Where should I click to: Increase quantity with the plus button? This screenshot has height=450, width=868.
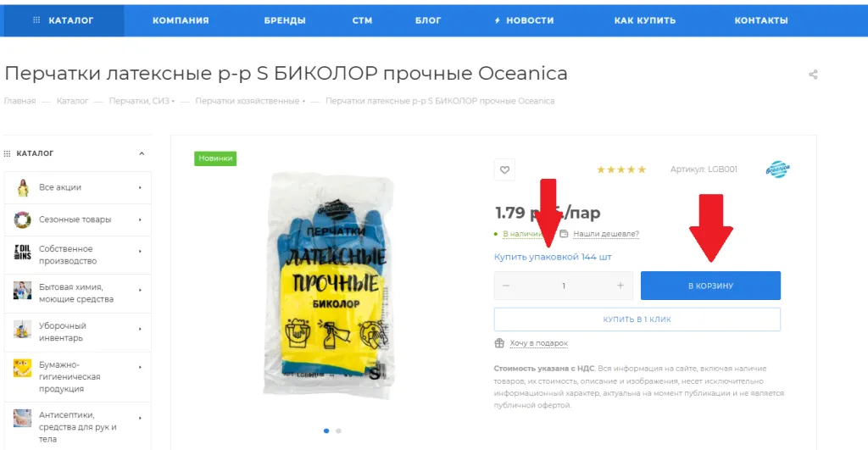click(620, 286)
